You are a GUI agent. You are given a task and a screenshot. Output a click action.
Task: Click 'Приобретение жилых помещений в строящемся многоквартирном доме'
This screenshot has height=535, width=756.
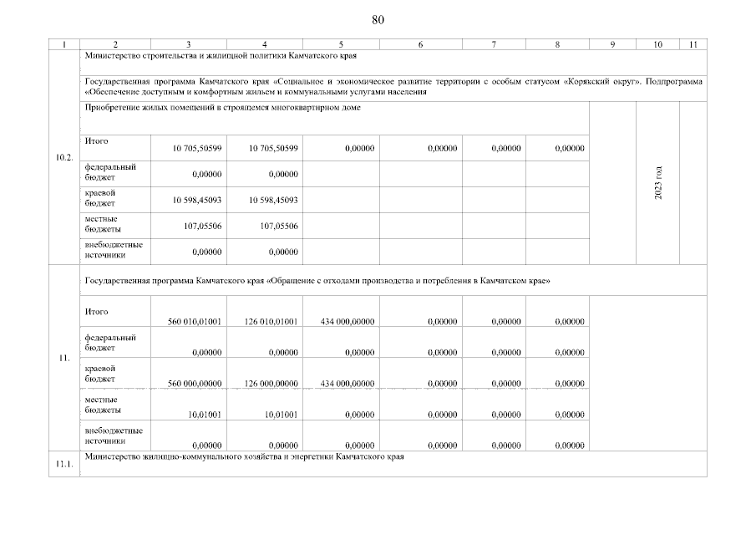point(223,108)
